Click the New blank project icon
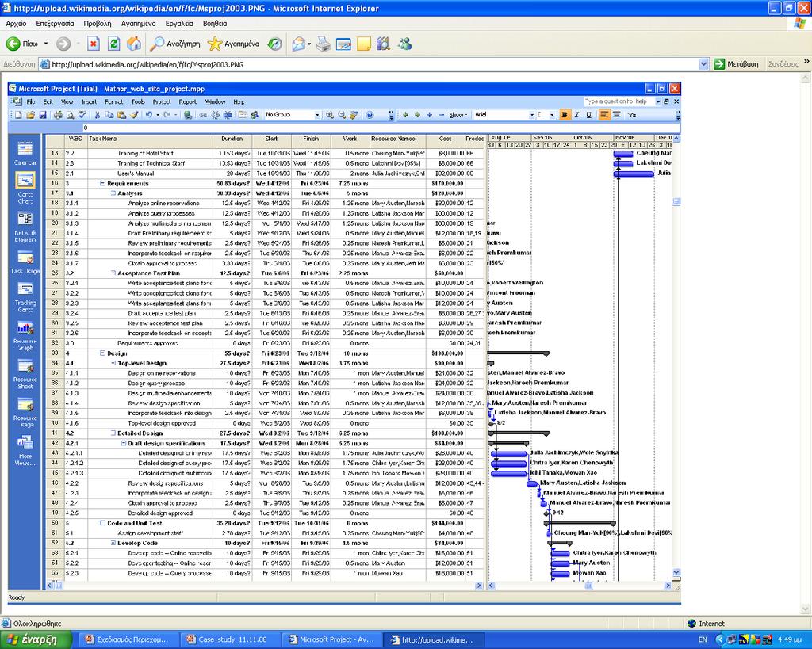Screen dimensions: 812x649 (x=19, y=115)
